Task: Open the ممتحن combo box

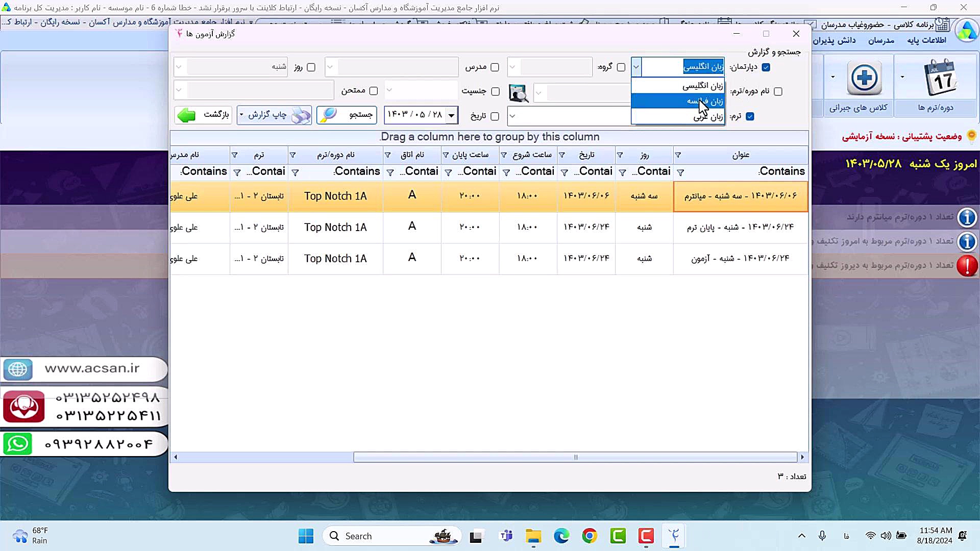Action: point(179,90)
